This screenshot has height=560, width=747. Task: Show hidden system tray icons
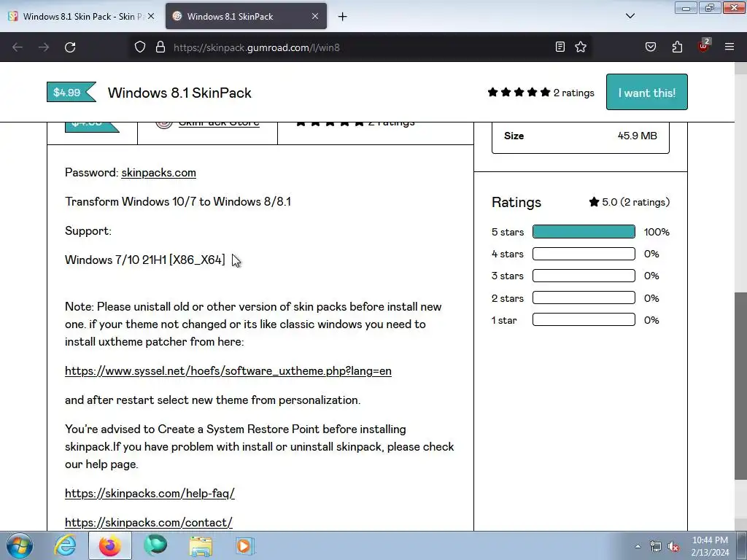coord(638,546)
